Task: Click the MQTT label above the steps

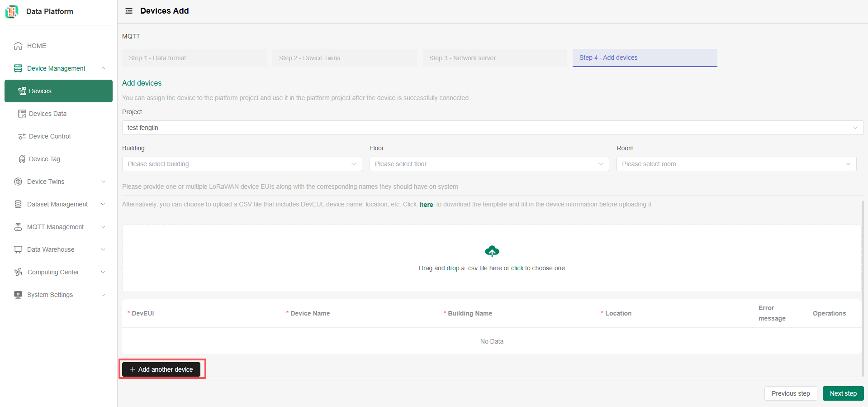Action: (131, 36)
